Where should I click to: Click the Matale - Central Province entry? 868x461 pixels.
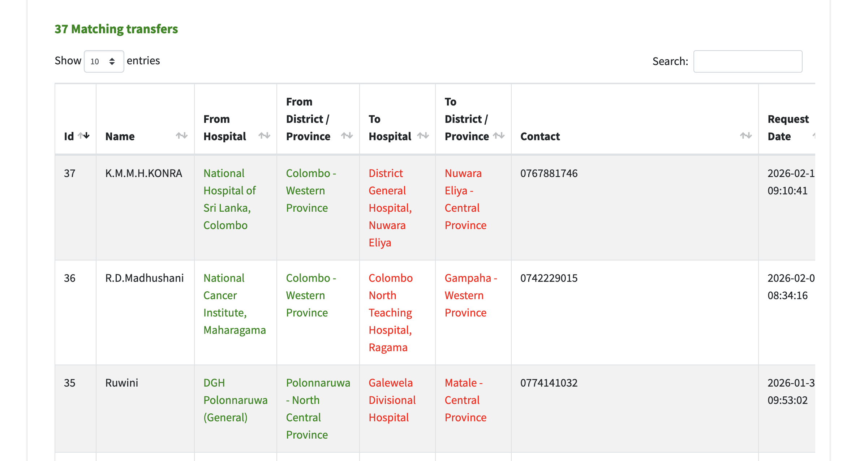coord(465,400)
